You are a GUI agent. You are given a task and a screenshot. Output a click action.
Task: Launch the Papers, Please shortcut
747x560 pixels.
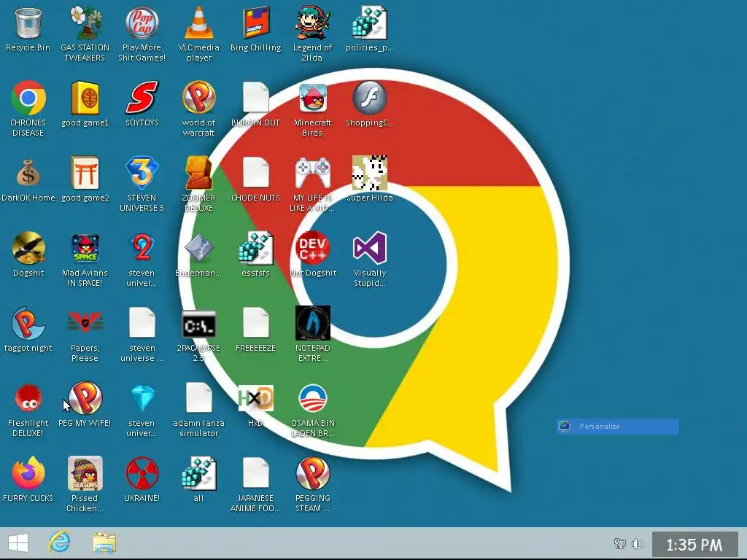85,323
